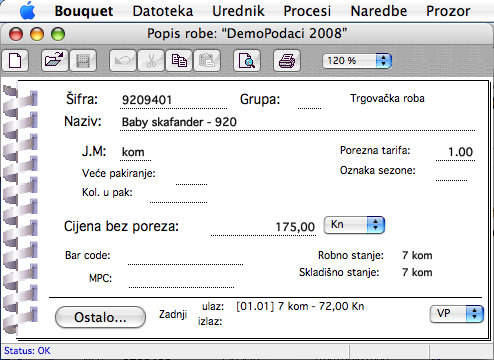Click the Šifra field with 9209401
The width and height of the screenshot is (494, 360).
tap(173, 100)
